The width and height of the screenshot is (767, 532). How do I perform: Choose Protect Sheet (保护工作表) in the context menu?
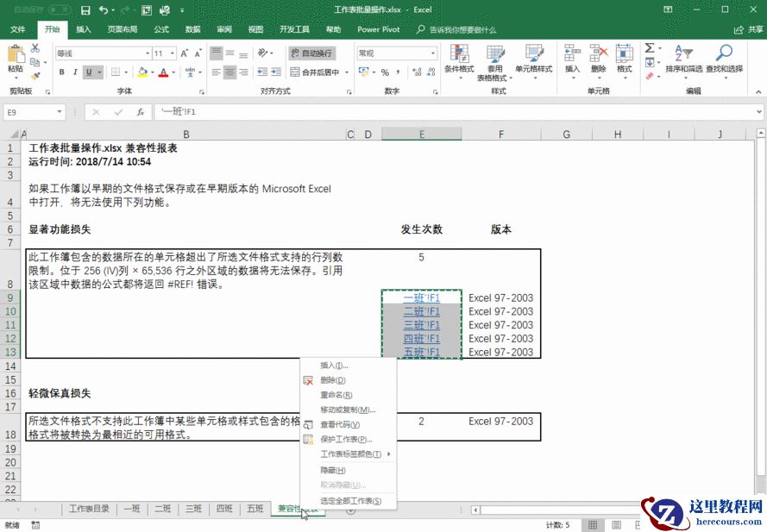[349, 439]
